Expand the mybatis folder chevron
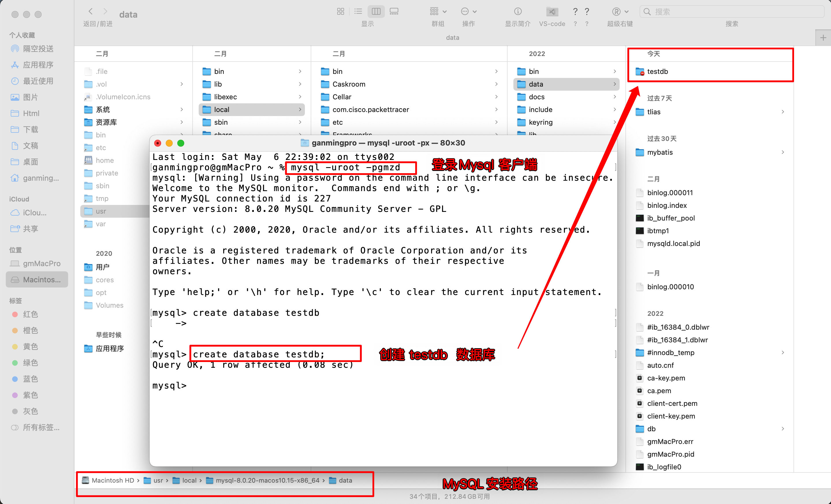The width and height of the screenshot is (831, 504). click(782, 152)
